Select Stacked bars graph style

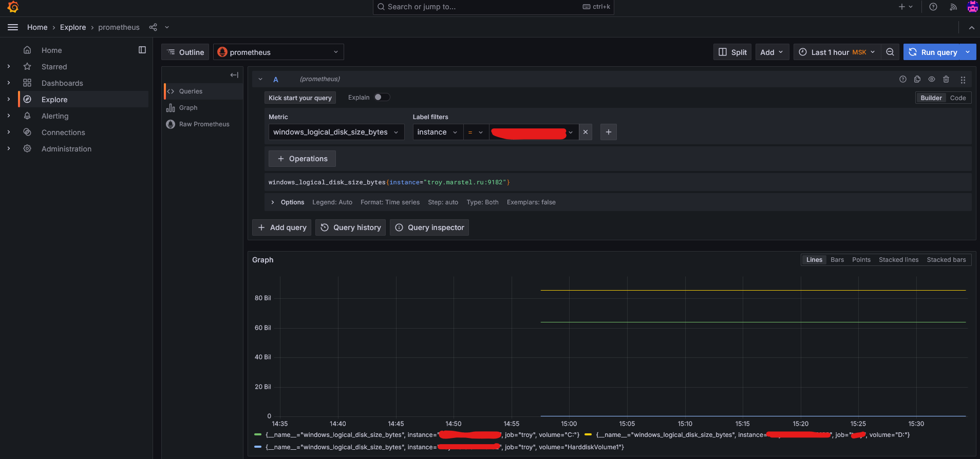[x=946, y=260]
